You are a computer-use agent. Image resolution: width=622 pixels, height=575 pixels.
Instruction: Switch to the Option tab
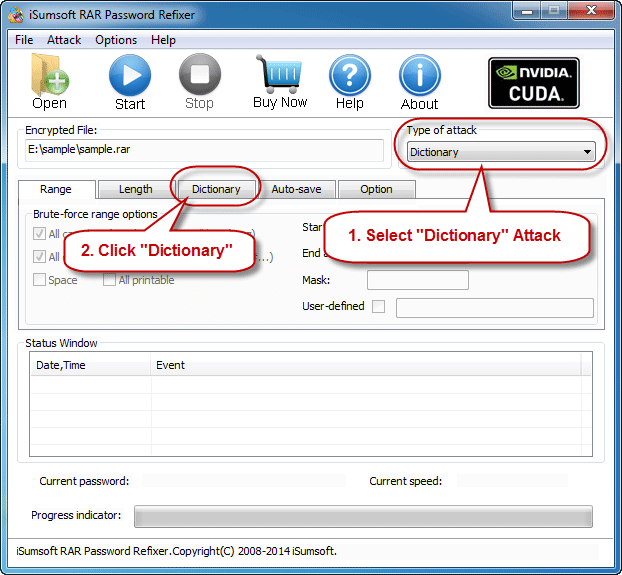coord(376,189)
